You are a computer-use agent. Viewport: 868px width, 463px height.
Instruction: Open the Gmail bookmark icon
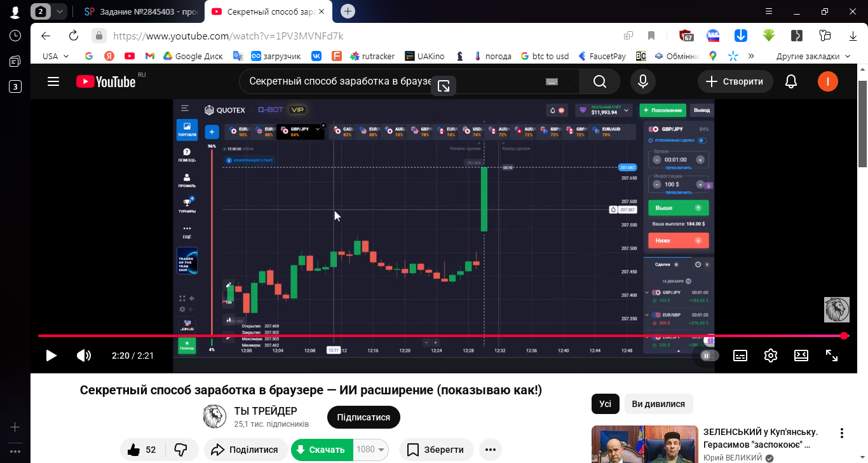(x=150, y=56)
